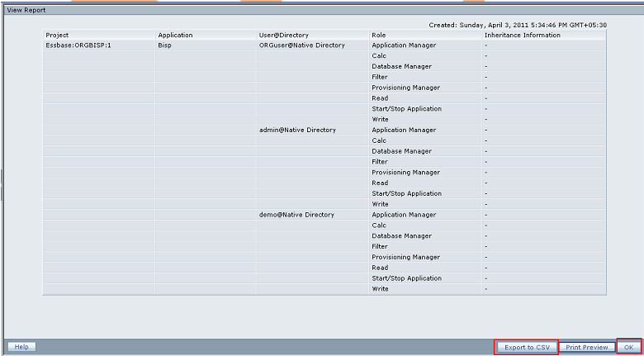Select the Project column header

pos(98,35)
